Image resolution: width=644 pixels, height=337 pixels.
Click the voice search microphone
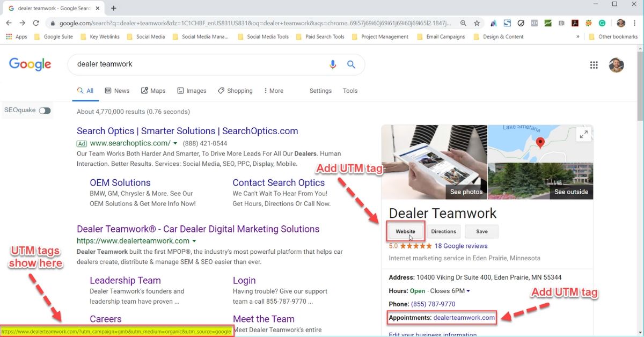point(333,64)
